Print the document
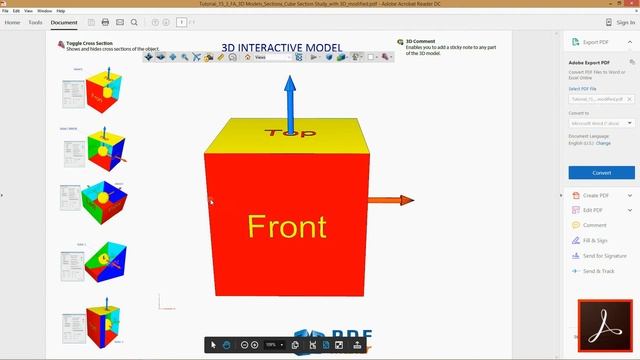This screenshot has height=360, width=640. (x=105, y=22)
